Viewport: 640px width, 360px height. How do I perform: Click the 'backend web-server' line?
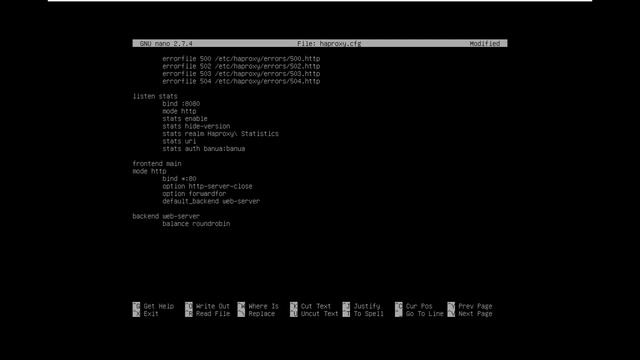[166, 216]
